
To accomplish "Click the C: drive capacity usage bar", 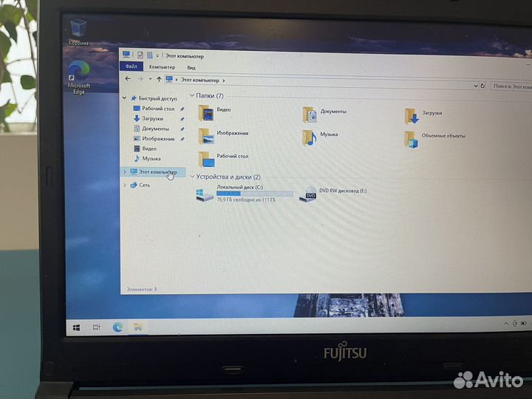I will point(254,194).
